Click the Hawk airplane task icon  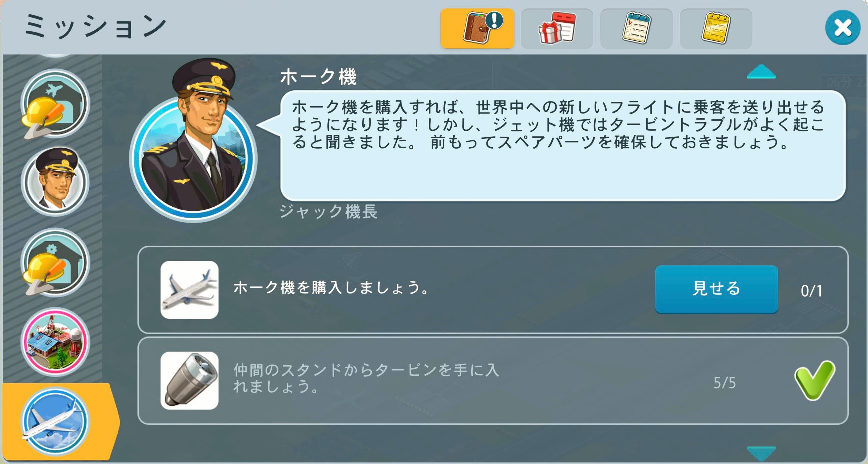pos(189,289)
